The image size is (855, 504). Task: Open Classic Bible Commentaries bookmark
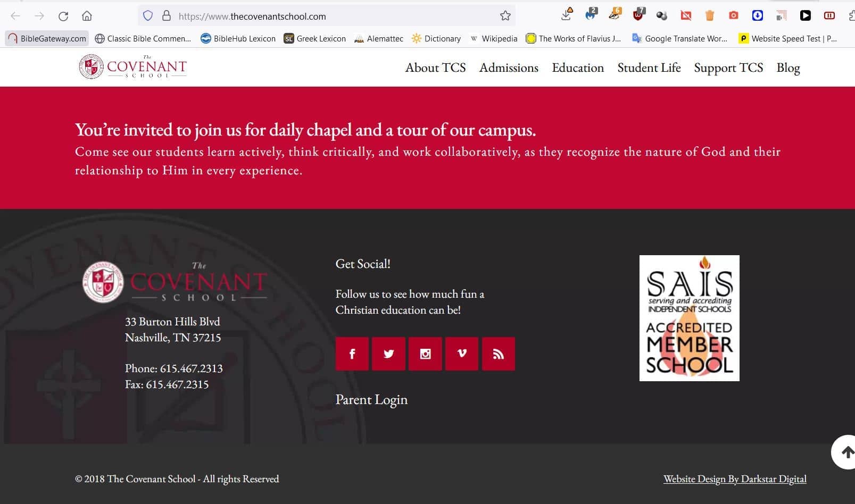click(x=143, y=38)
